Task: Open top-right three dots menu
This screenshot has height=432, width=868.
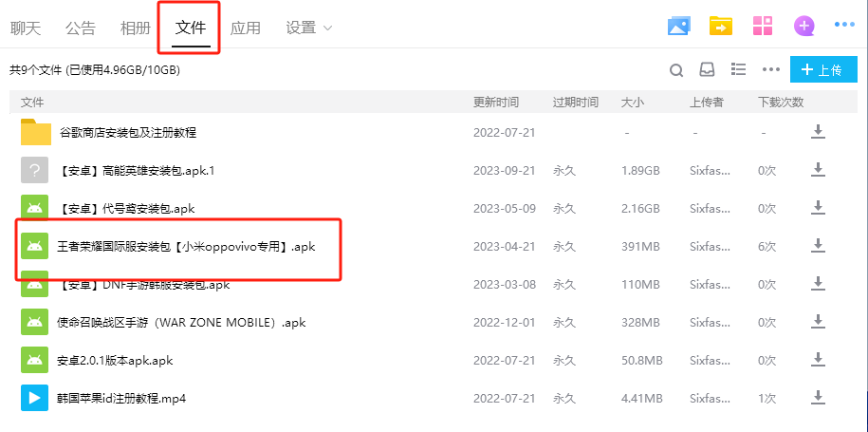Action: point(845,26)
